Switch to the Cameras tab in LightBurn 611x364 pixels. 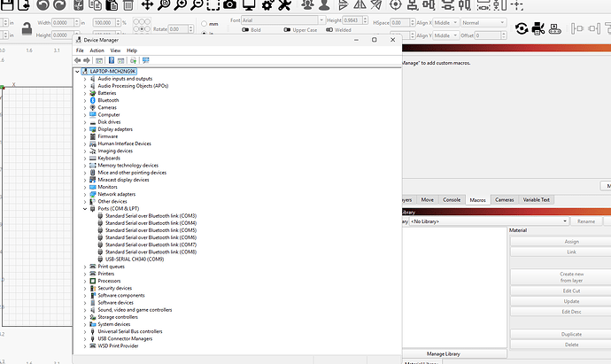click(x=504, y=200)
